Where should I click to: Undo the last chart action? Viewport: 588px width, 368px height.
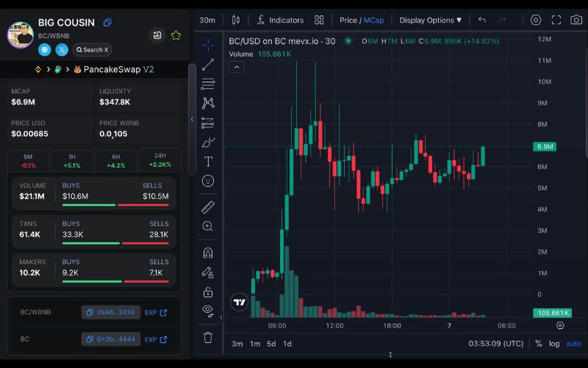(x=482, y=20)
